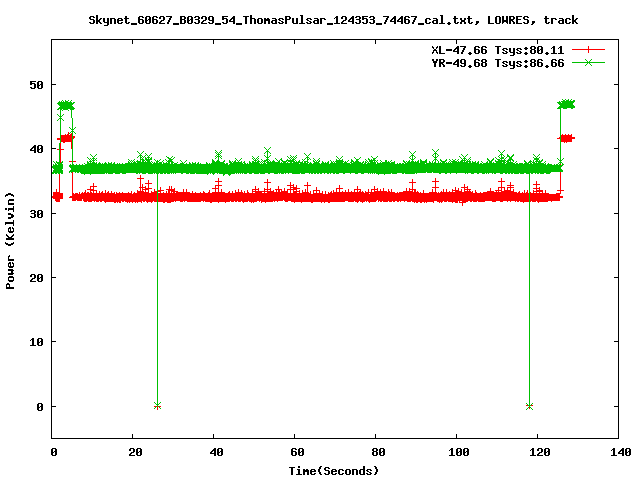Click the x-axis tick label 60

point(297,452)
